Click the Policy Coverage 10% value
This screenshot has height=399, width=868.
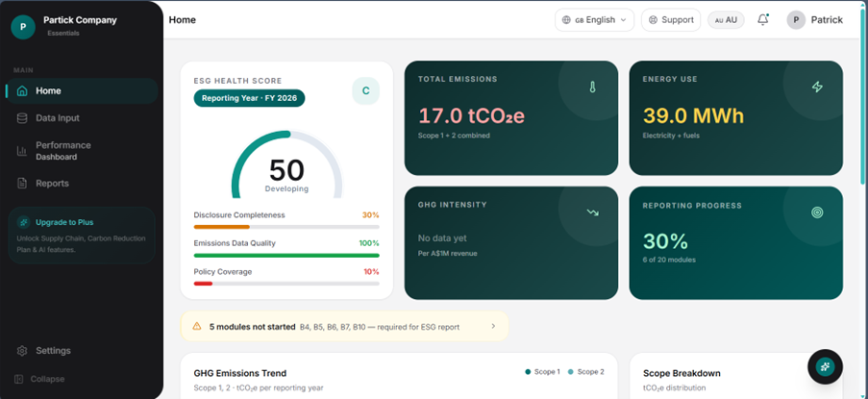point(371,272)
